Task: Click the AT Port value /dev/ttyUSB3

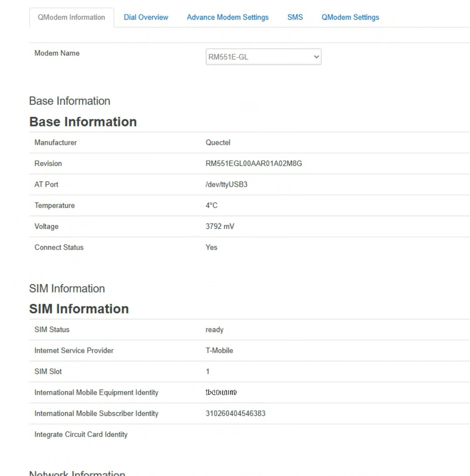Action: pos(226,184)
